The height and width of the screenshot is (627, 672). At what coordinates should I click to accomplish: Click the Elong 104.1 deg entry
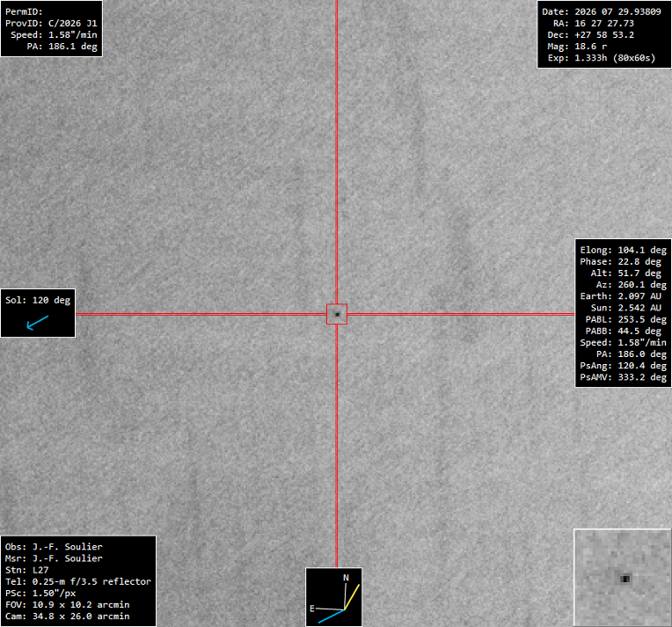623,250
